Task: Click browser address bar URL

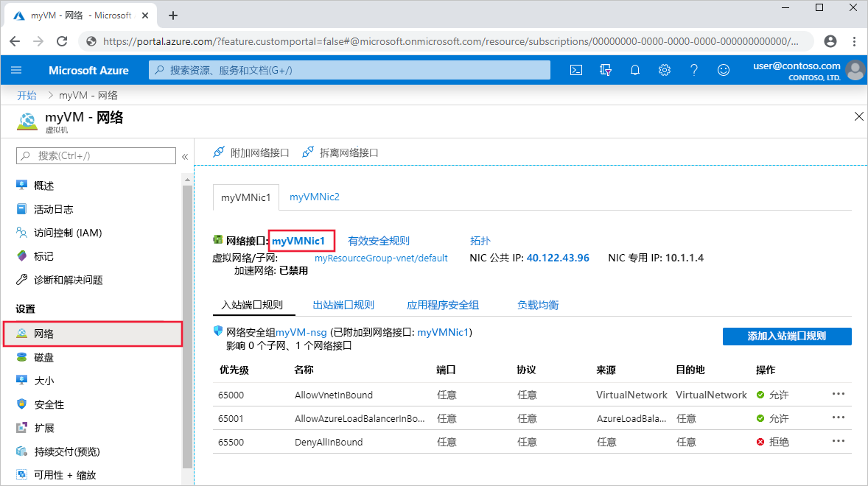Action: point(450,41)
